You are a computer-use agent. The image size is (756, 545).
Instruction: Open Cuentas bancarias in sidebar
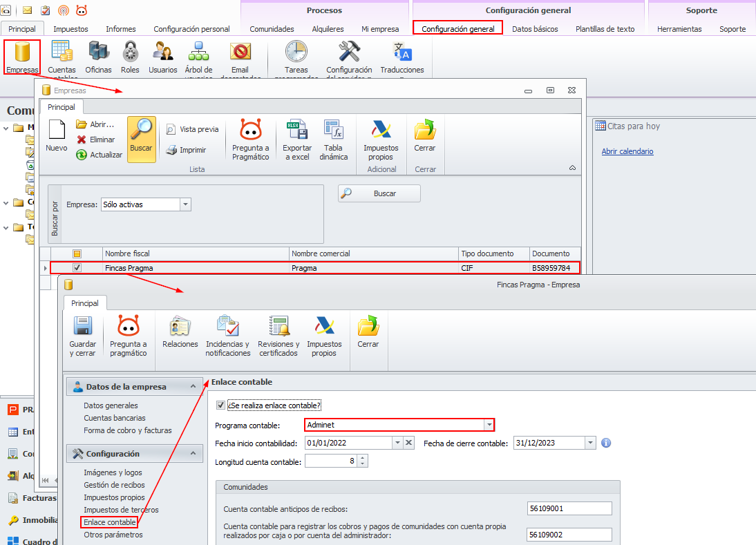click(114, 419)
